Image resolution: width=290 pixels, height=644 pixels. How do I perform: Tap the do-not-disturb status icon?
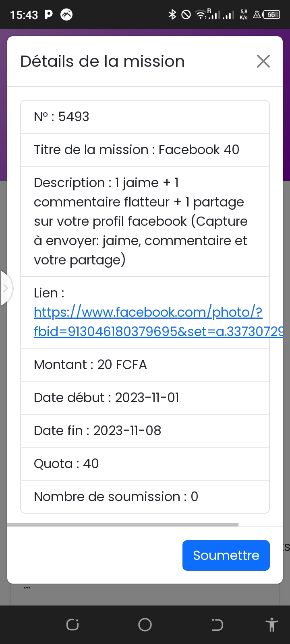pyautogui.click(x=186, y=15)
